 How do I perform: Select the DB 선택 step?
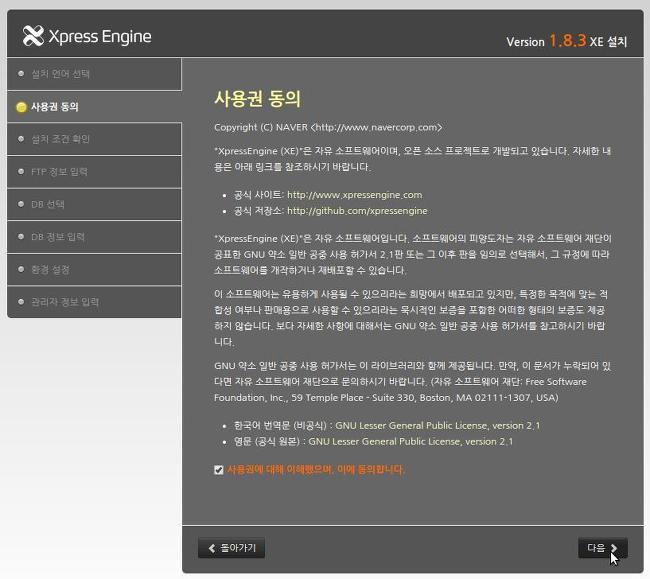94,204
